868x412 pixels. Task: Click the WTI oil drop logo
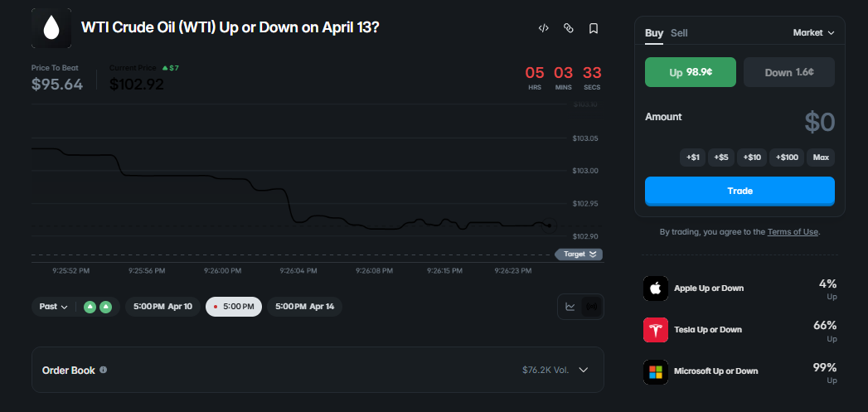tap(51, 28)
